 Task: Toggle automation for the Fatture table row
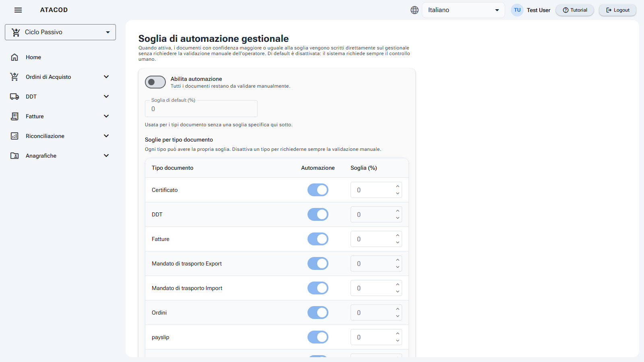318,239
